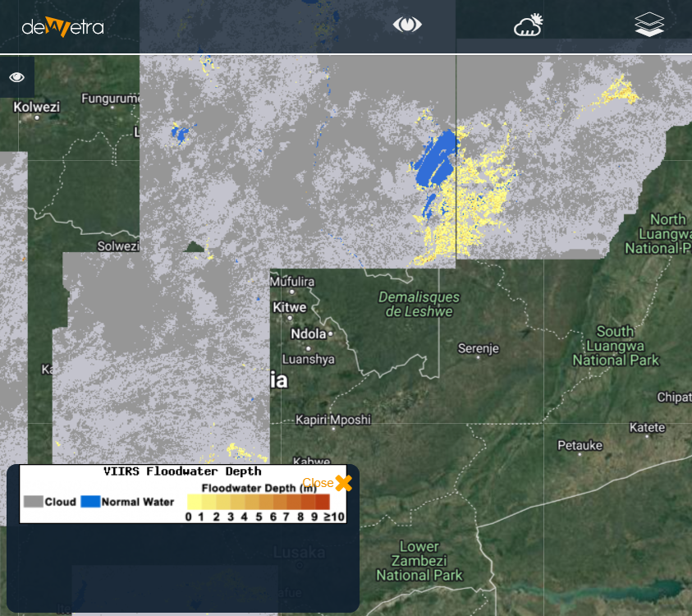Click the Ndola city label
692x616 pixels.
click(x=309, y=333)
